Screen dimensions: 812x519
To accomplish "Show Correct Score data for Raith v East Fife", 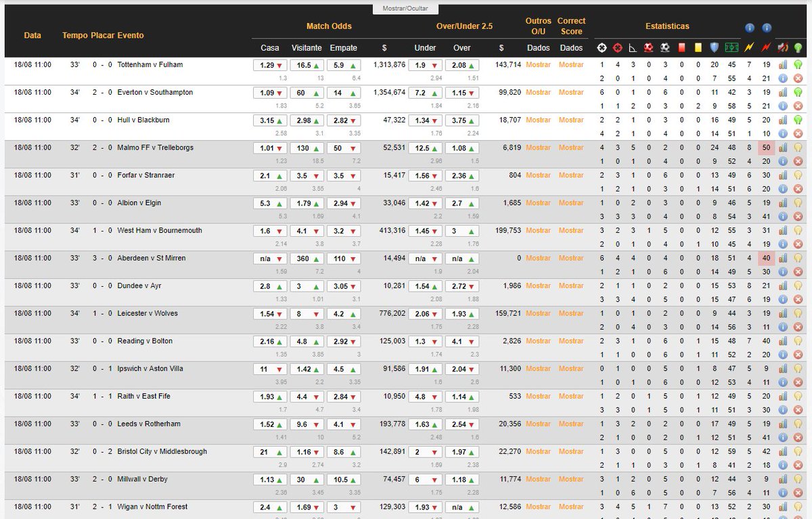I will (x=571, y=397).
